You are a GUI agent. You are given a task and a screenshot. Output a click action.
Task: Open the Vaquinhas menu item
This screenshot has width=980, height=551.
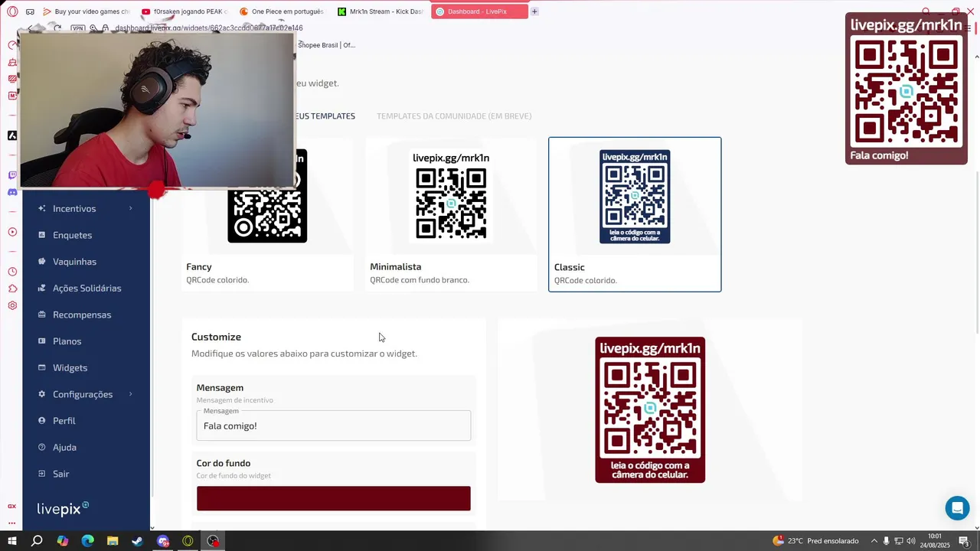coord(74,262)
